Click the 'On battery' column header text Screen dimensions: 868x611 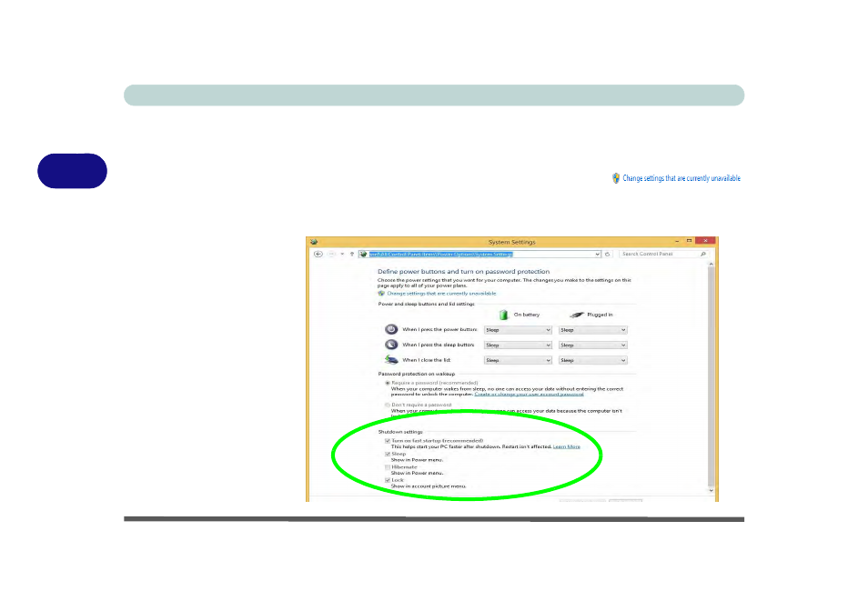click(527, 315)
